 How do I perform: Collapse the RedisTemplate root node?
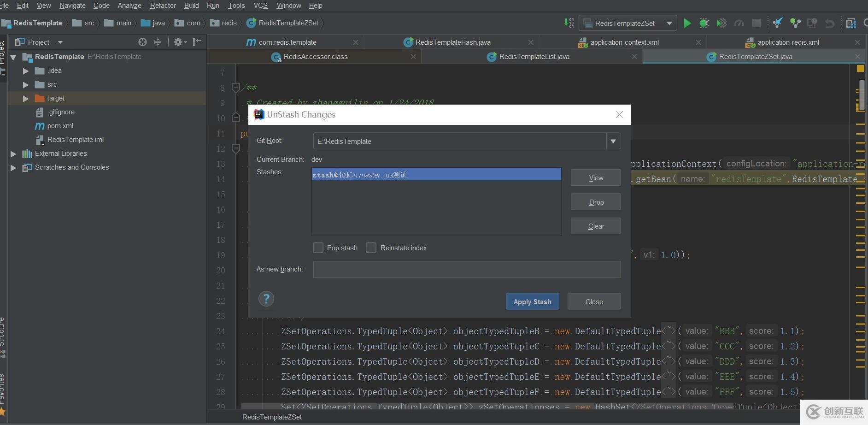(13, 57)
